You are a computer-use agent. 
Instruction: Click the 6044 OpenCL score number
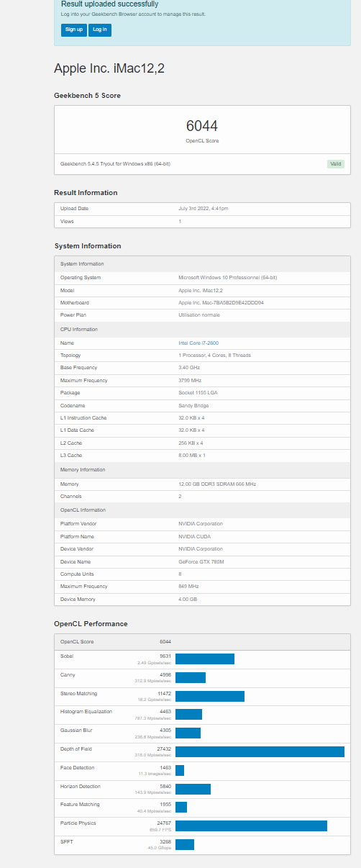202,125
